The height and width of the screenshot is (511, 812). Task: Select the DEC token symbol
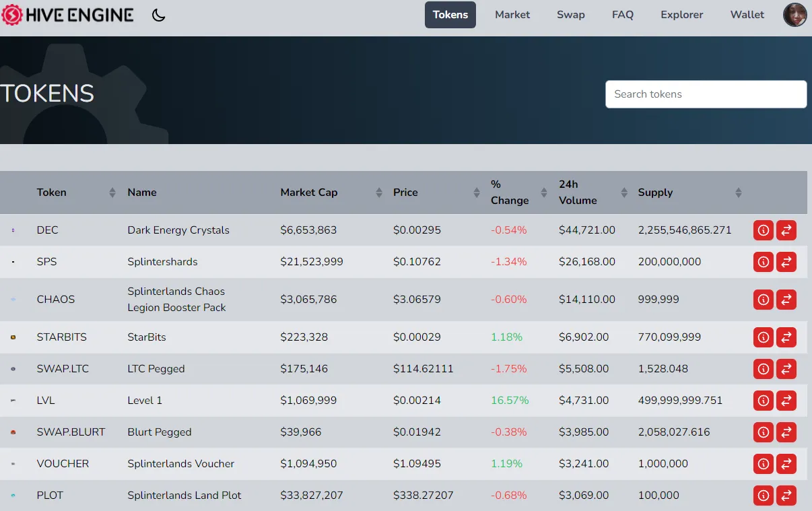48,230
